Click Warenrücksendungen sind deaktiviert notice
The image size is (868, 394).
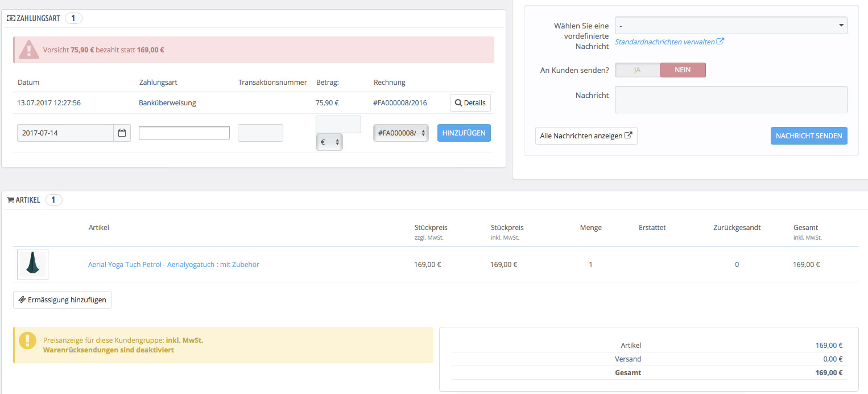click(x=109, y=350)
